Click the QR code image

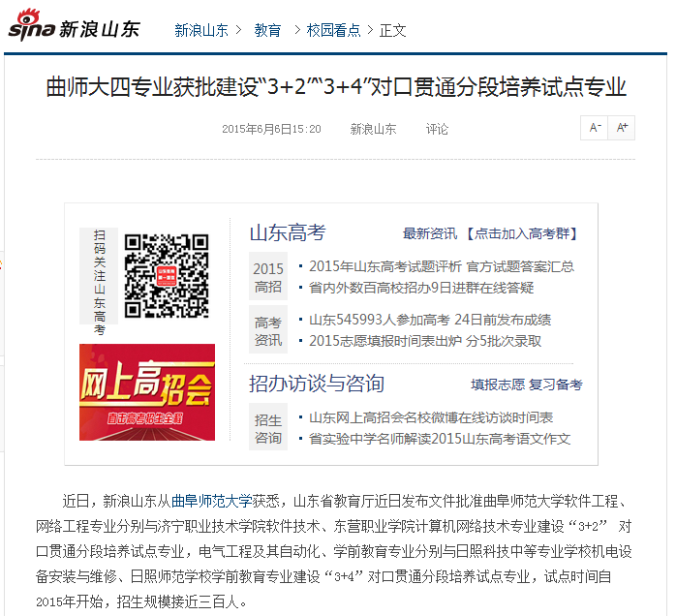tap(167, 276)
